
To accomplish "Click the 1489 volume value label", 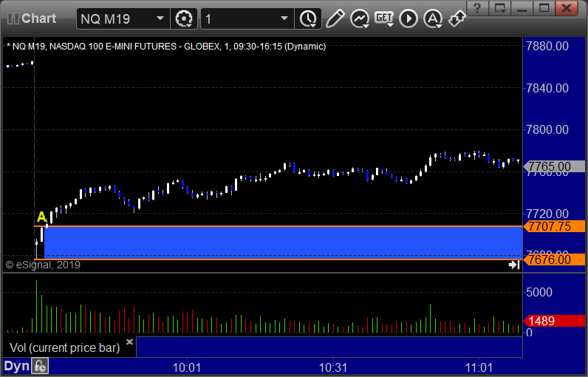I will [554, 321].
